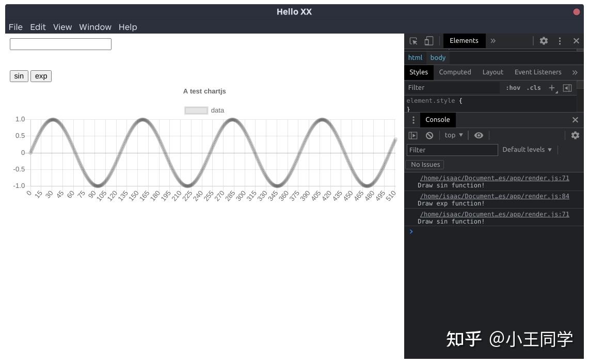Viewport: 589px width, 364px height.
Task: Open render.js:84 source link
Action: click(x=494, y=196)
